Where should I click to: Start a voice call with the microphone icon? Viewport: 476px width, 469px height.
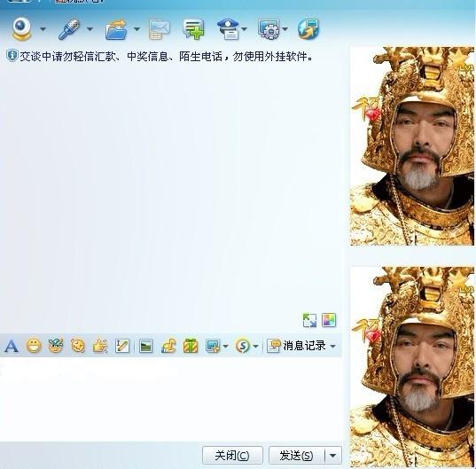(x=69, y=29)
